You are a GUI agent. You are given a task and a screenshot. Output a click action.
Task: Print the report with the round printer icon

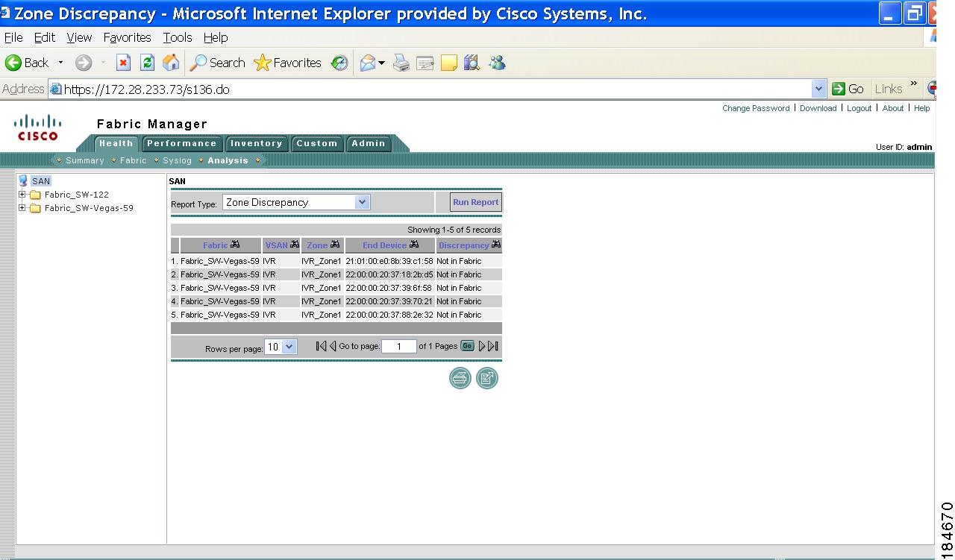[x=460, y=378]
